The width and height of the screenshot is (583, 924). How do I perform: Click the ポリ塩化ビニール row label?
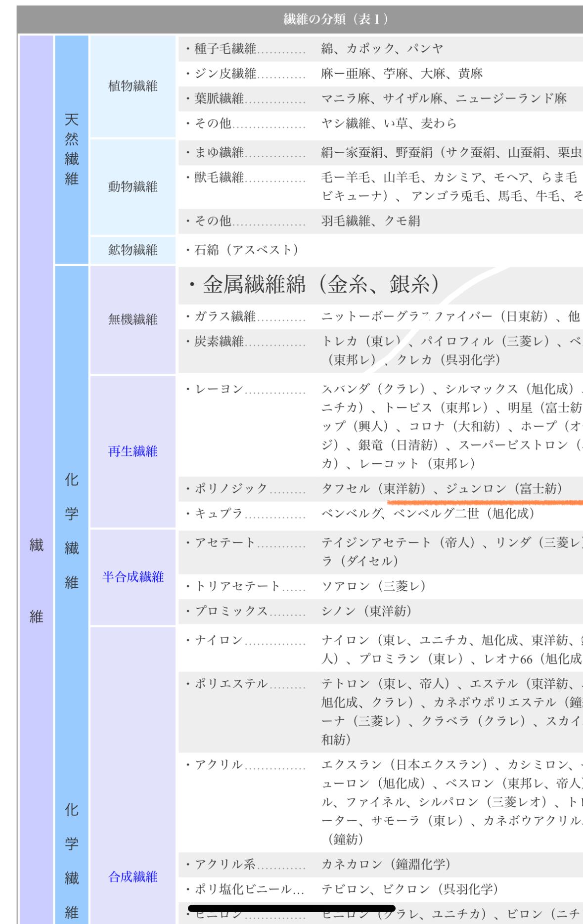point(243,889)
